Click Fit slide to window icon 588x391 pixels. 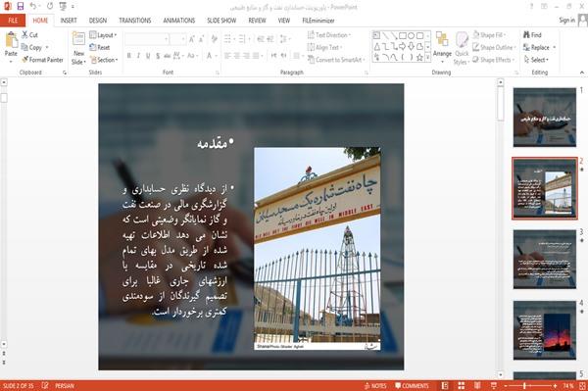coord(582,386)
